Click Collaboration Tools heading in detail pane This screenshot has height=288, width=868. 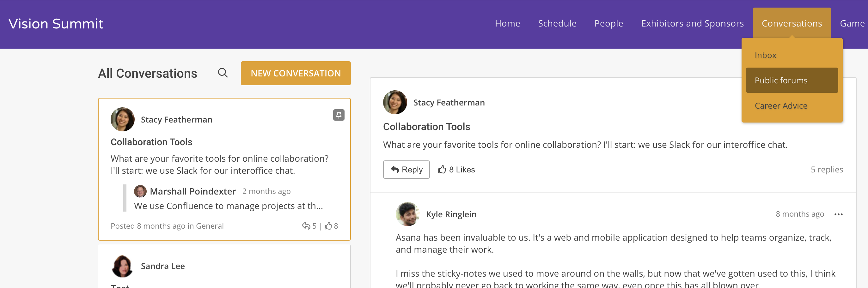click(x=426, y=127)
